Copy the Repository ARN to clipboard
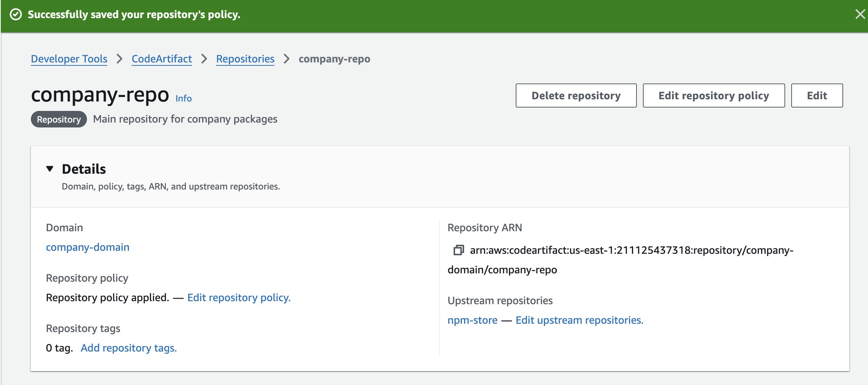Screen dimensions: 868x385 coord(458,250)
